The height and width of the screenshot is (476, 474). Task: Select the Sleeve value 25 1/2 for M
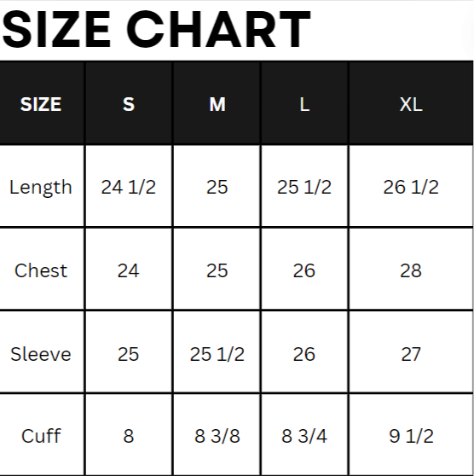tap(217, 354)
